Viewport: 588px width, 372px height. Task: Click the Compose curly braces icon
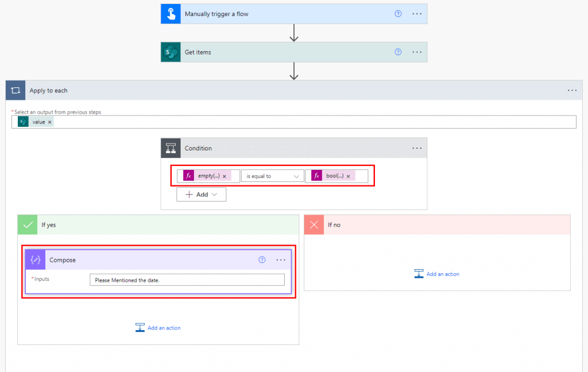[36, 260]
